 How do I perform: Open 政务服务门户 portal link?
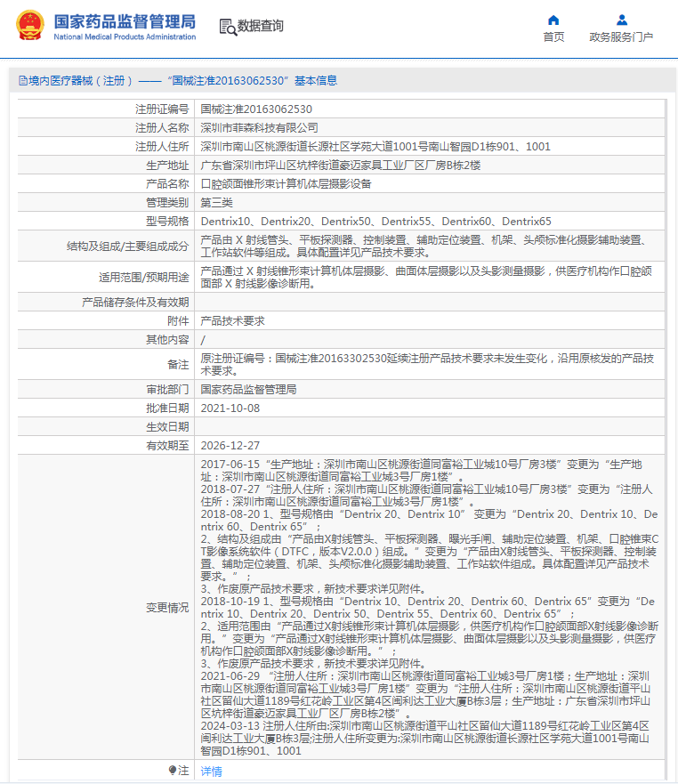(621, 37)
